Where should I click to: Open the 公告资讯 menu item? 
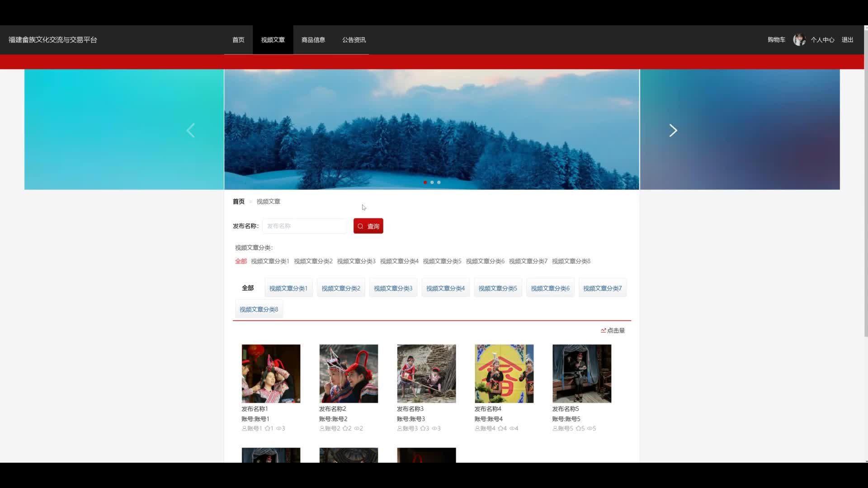pyautogui.click(x=354, y=40)
